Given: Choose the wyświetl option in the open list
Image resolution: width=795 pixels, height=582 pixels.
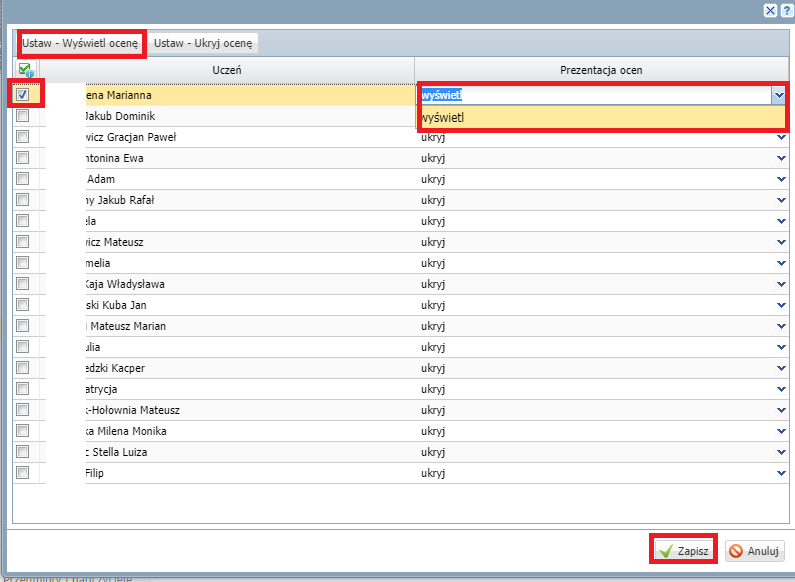Looking at the screenshot, I should 602,117.
